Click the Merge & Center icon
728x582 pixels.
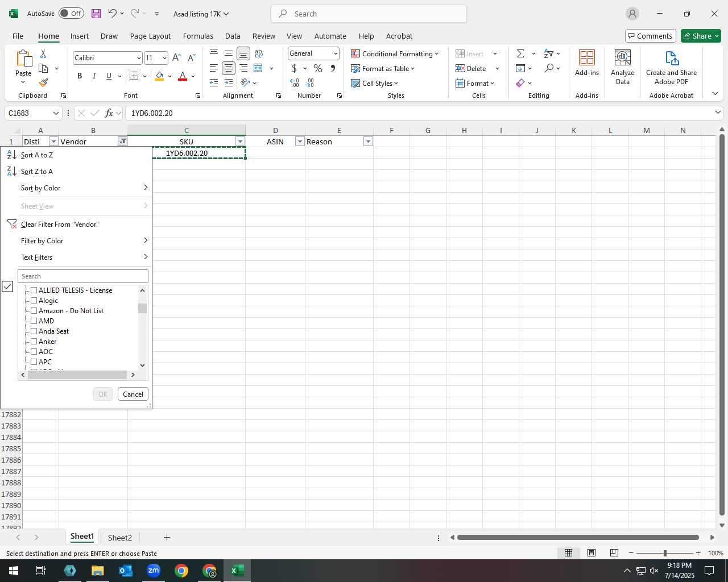(x=258, y=68)
